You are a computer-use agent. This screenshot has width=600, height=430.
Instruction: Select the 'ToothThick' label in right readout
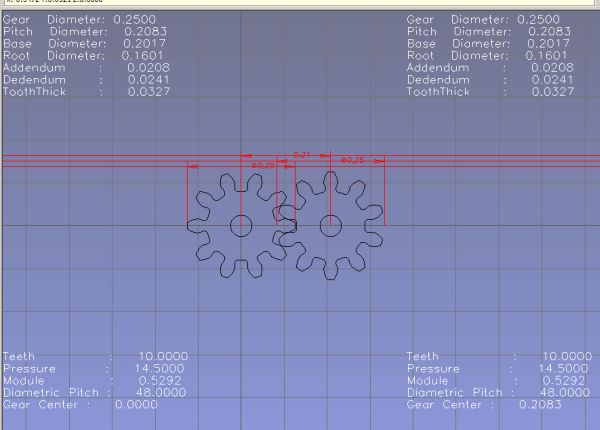(438, 92)
